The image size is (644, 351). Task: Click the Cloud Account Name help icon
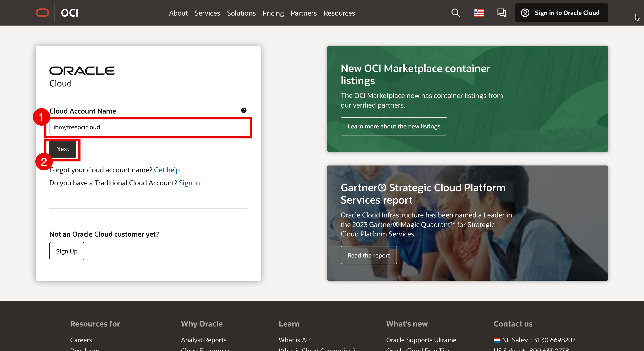244,110
